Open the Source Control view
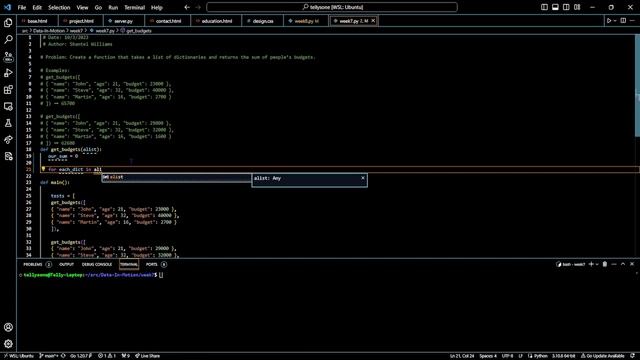640x360 pixels. (8, 56)
